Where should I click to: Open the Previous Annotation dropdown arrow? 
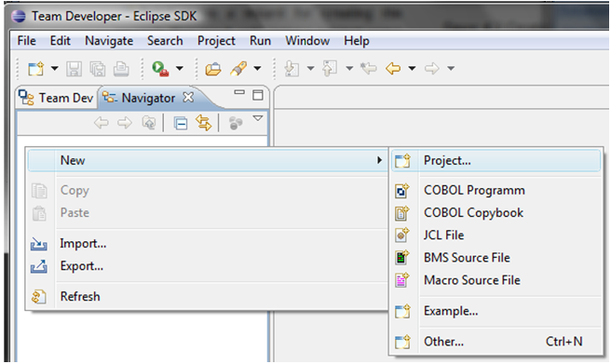click(349, 69)
